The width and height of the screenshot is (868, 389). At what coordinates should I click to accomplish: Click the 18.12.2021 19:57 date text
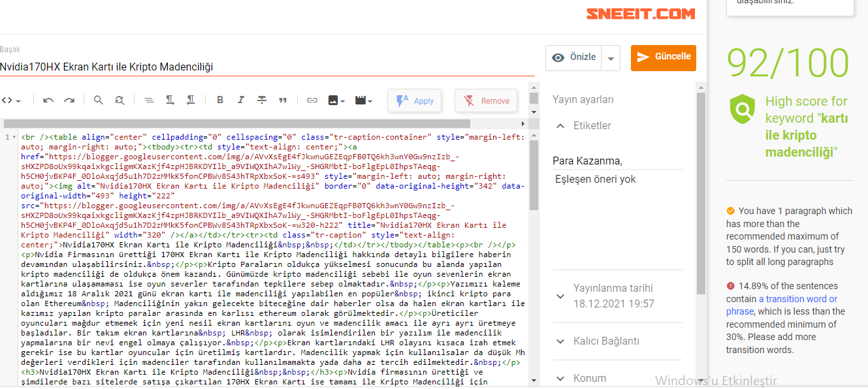[614, 303]
